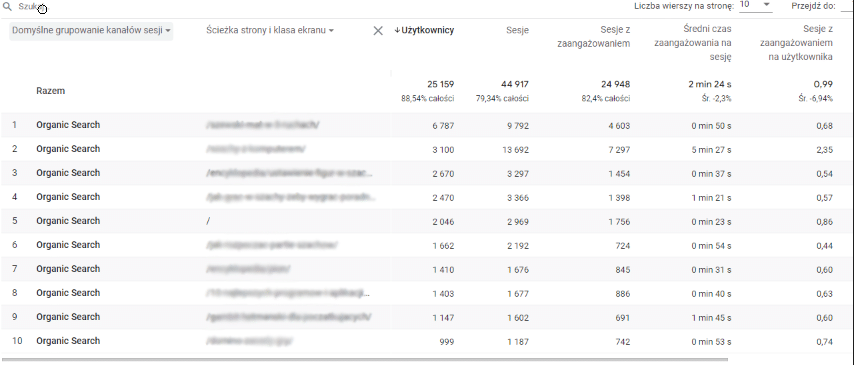The image size is (854, 365).
Task: Select users value 2 670
Action: tap(443, 174)
